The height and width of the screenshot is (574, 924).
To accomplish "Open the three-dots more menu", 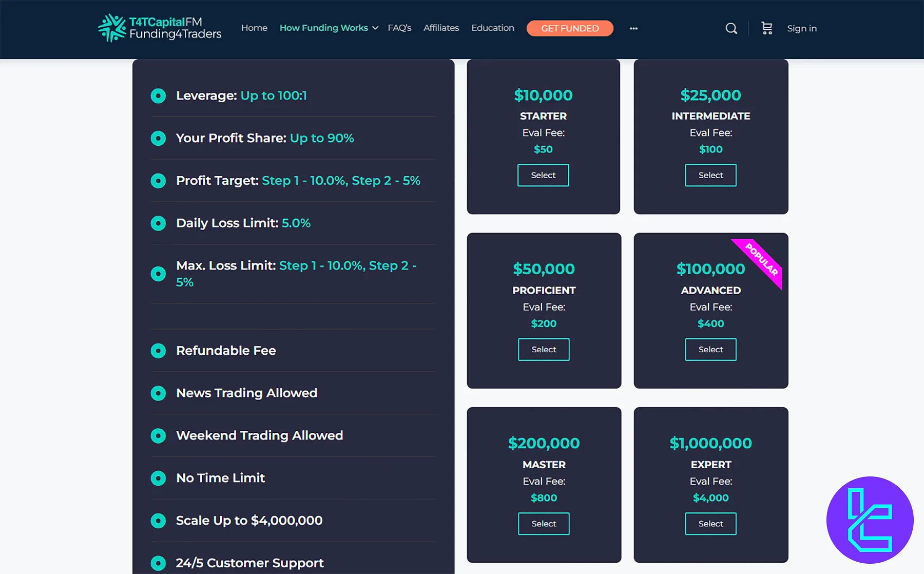I will [x=633, y=29].
